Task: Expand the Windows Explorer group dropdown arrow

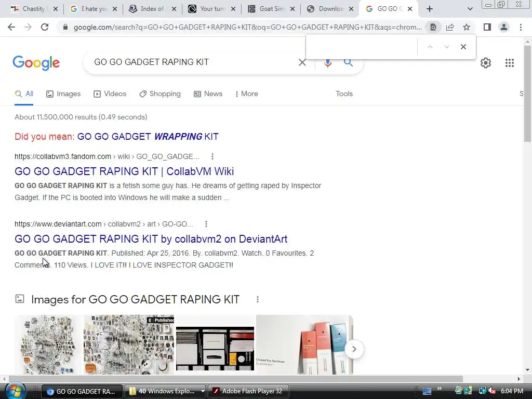Action: [203, 391]
